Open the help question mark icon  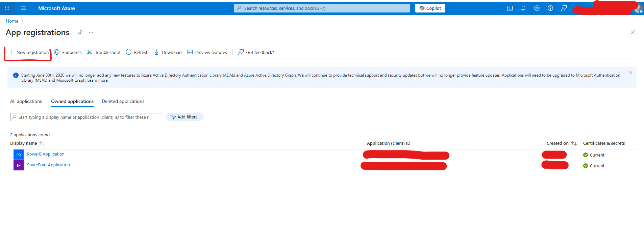pos(550,8)
